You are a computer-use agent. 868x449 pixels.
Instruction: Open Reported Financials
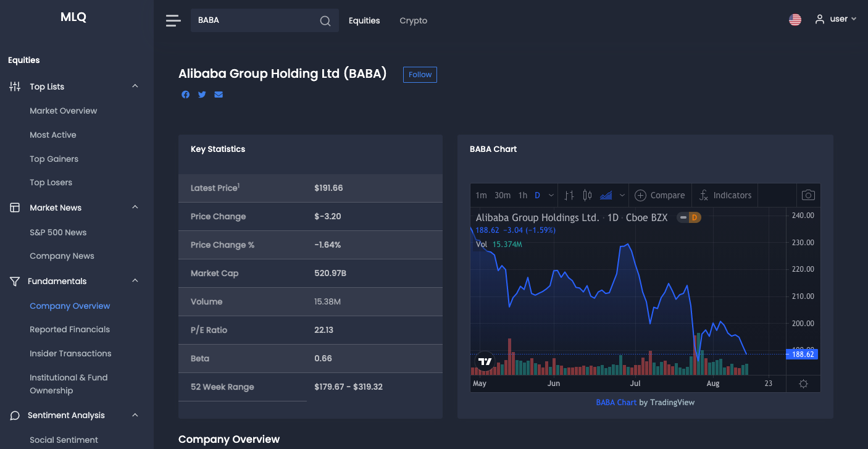[x=70, y=329]
